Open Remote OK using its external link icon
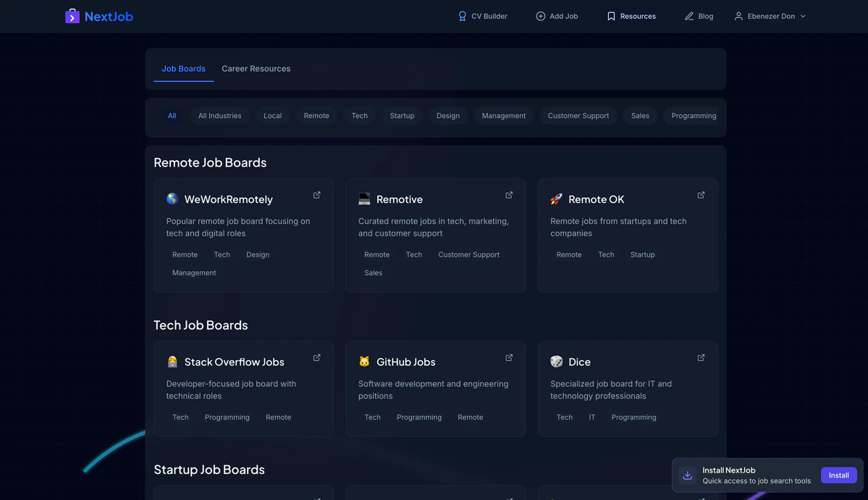The height and width of the screenshot is (500, 868). tap(700, 195)
